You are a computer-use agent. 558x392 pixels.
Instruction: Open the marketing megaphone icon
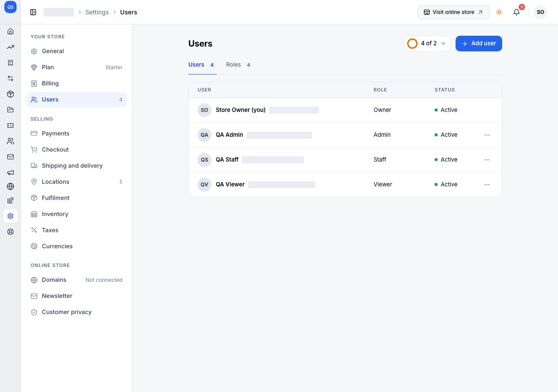click(x=10, y=172)
